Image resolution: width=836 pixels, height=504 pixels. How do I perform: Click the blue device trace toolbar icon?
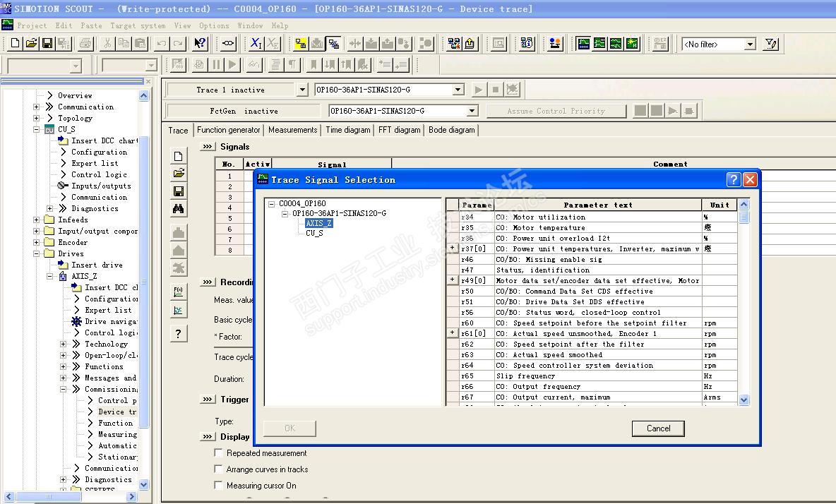click(583, 43)
